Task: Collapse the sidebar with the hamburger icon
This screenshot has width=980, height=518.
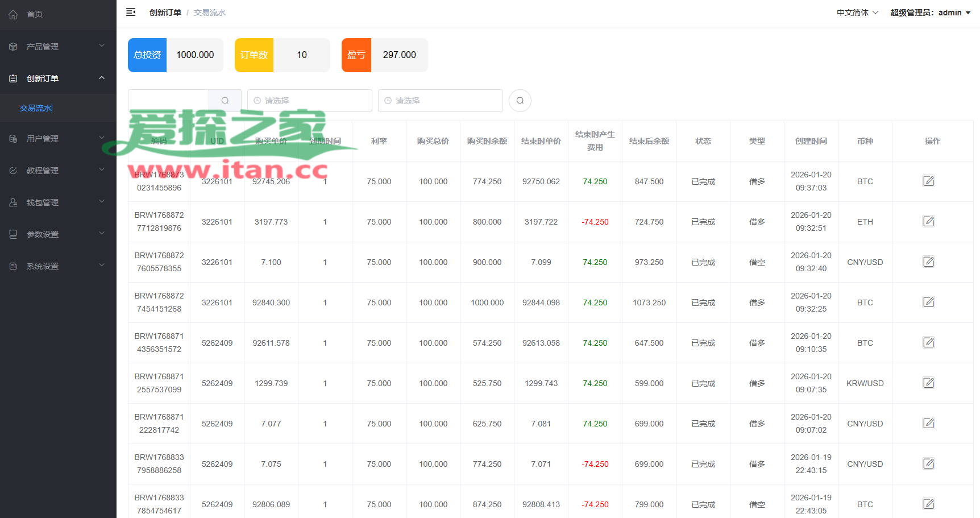Action: click(x=131, y=12)
